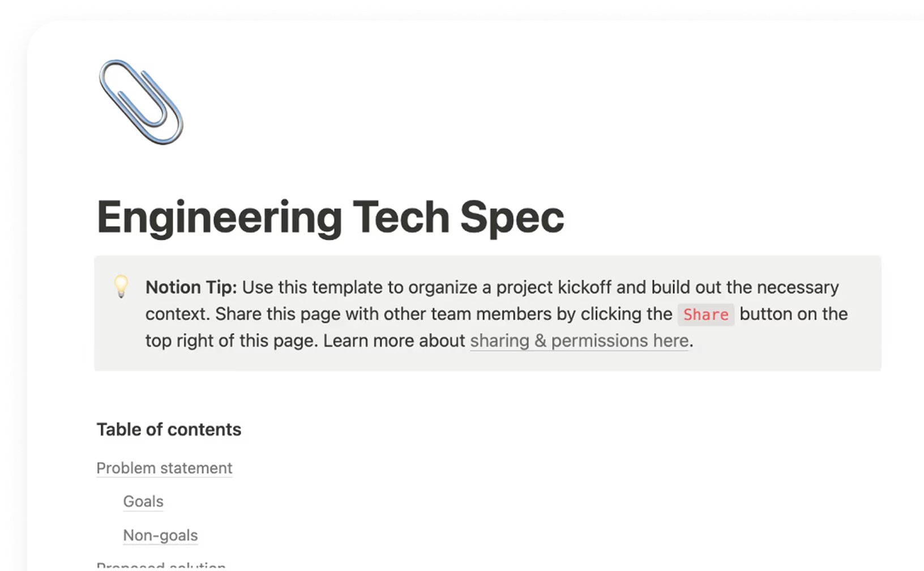Open the "sharing & permissions here" link
Image resolution: width=924 pixels, height=571 pixels.
(x=579, y=341)
